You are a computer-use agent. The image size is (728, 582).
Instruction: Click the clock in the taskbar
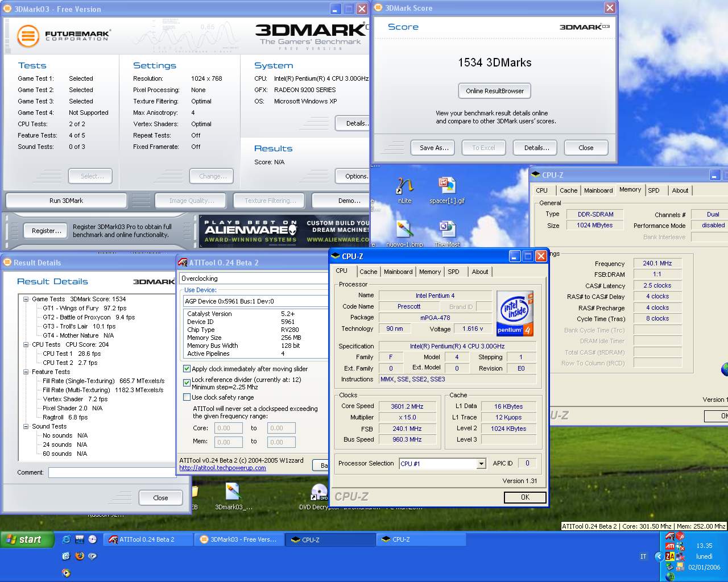pyautogui.click(x=704, y=546)
